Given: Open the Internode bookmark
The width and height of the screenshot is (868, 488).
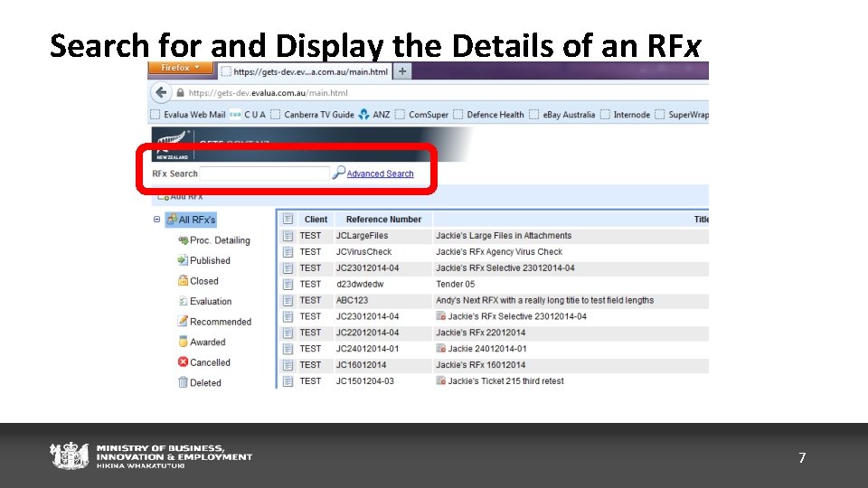Looking at the screenshot, I should coord(626,115).
